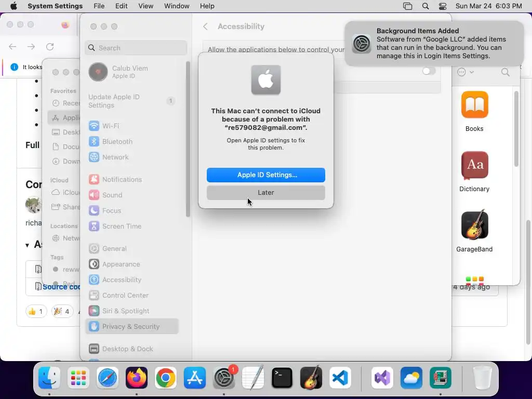
Task: Click the thumbs up reaction in browser
Action: tap(36, 311)
